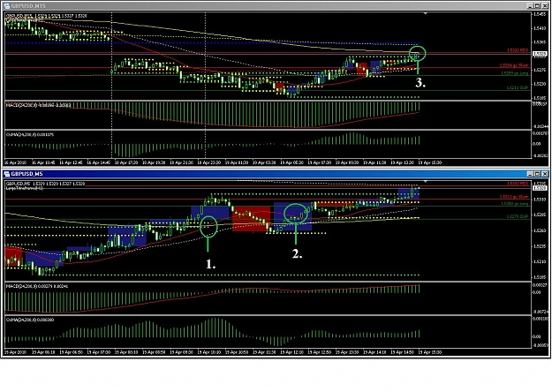Click the current price tag on M15 price scale
Screen dimensions: 552x392
coord(540,54)
